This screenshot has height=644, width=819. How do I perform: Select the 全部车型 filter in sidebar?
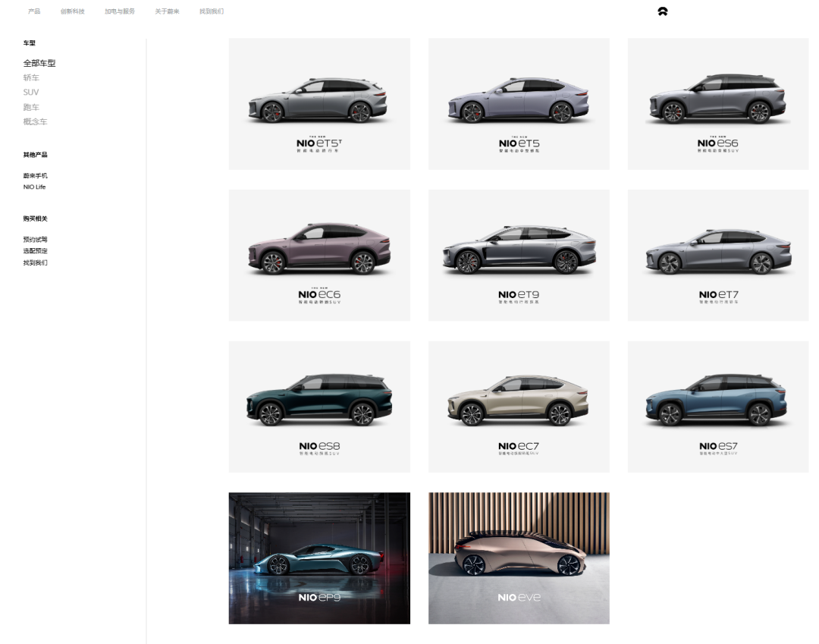point(39,63)
